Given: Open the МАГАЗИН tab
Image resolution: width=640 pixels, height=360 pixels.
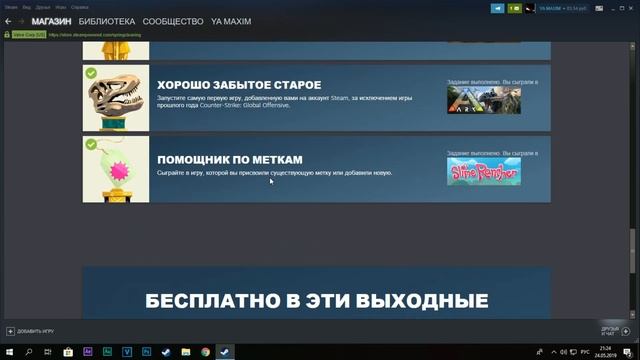Looking at the screenshot, I should pos(51,21).
